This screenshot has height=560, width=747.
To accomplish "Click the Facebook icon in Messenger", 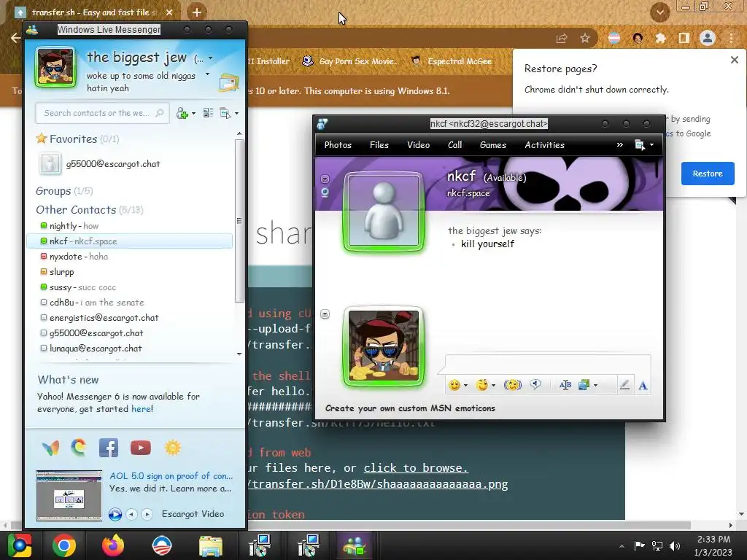I will [x=109, y=448].
